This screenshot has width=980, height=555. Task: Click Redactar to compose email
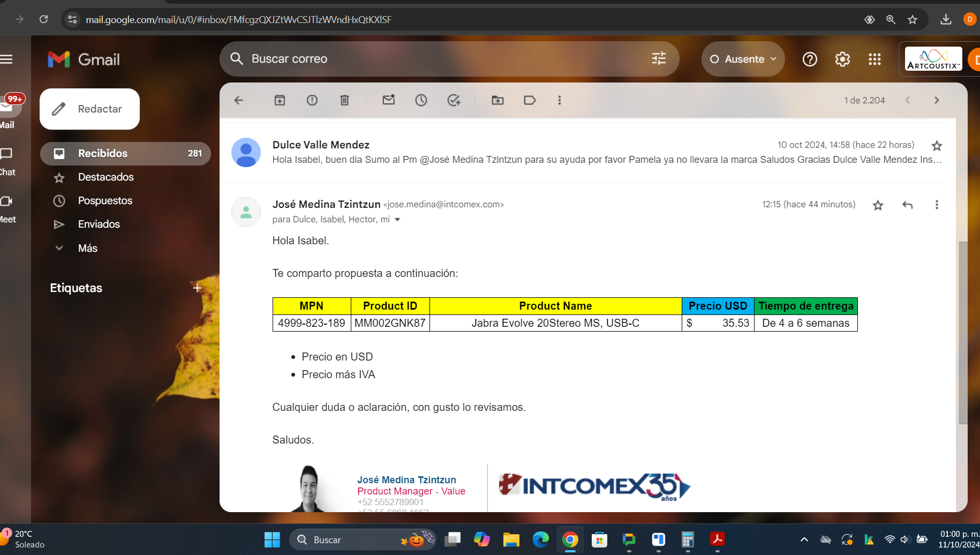[89, 109]
